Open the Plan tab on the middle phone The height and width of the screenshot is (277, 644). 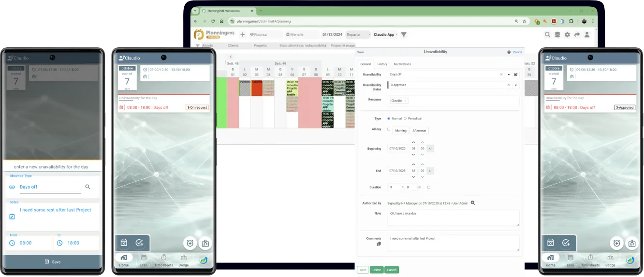(x=144, y=260)
